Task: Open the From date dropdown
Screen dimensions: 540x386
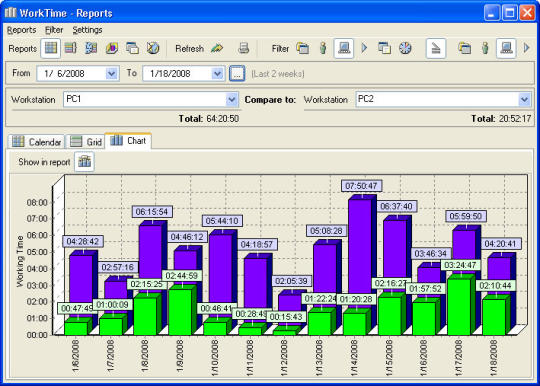Action: pyautogui.click(x=111, y=73)
